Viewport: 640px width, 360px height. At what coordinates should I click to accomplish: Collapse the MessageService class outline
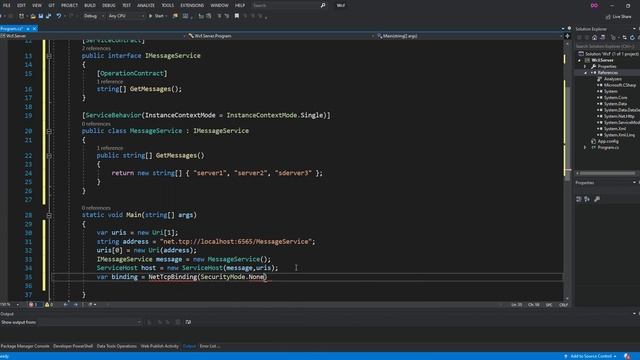(x=49, y=131)
